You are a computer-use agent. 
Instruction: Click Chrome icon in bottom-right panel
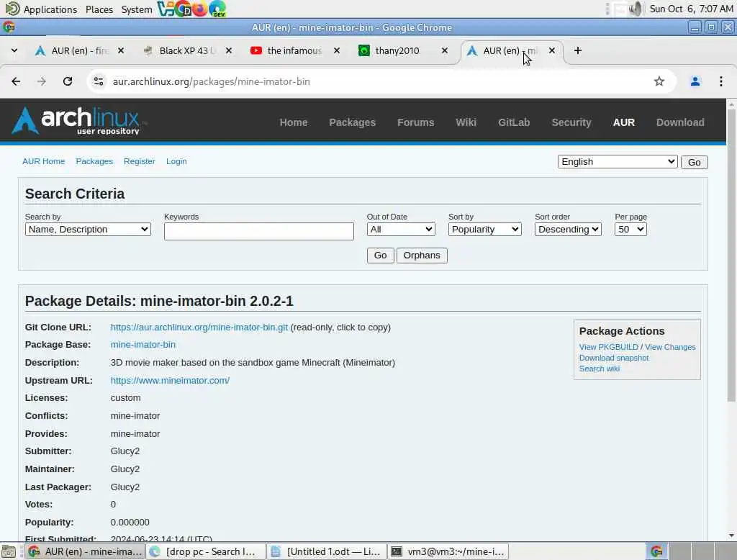(656, 551)
